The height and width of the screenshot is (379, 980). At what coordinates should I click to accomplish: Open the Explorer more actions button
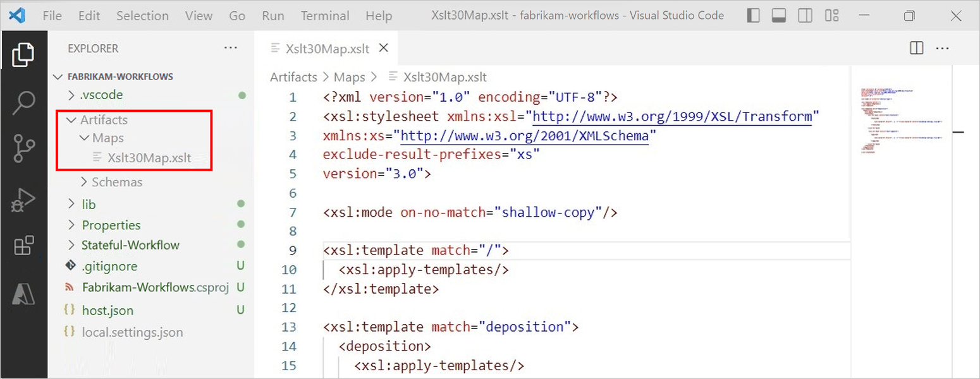[230, 47]
